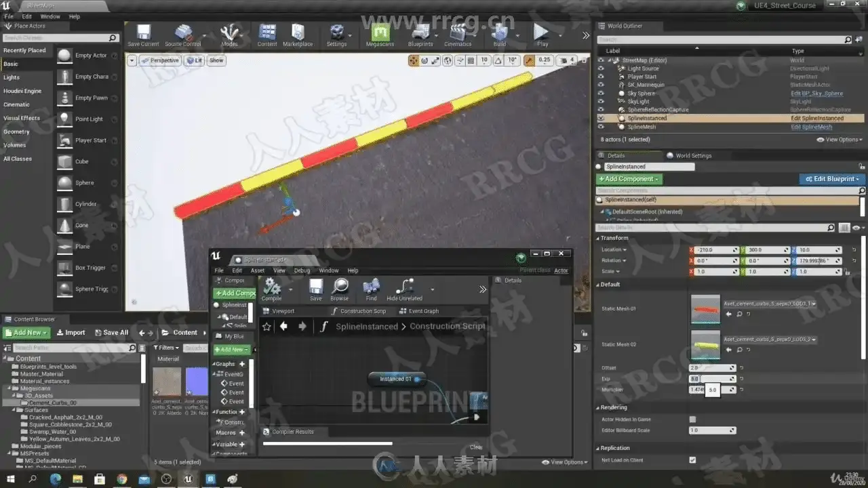Open the Window menu in main editor

(x=50, y=16)
